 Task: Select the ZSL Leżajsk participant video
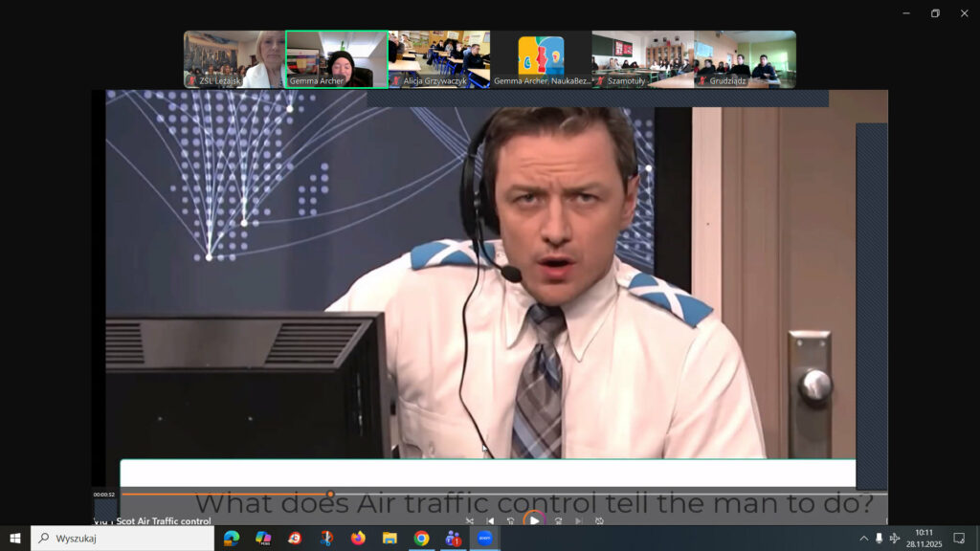click(234, 59)
